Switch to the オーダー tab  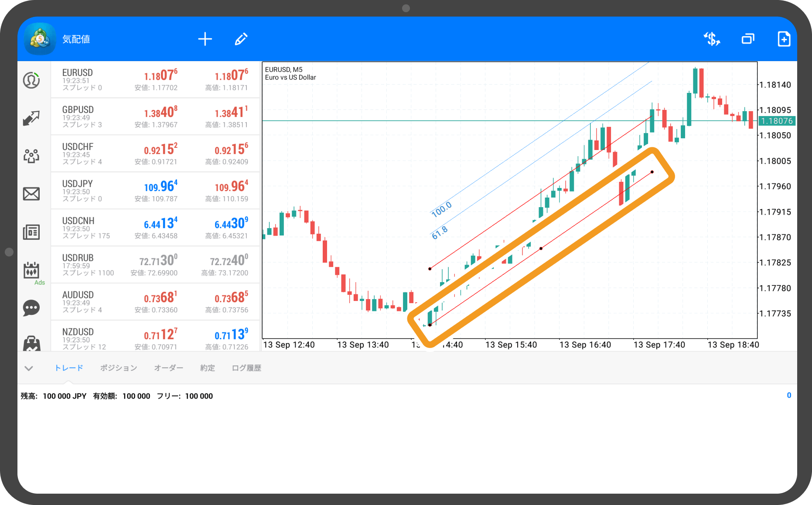[x=168, y=368]
